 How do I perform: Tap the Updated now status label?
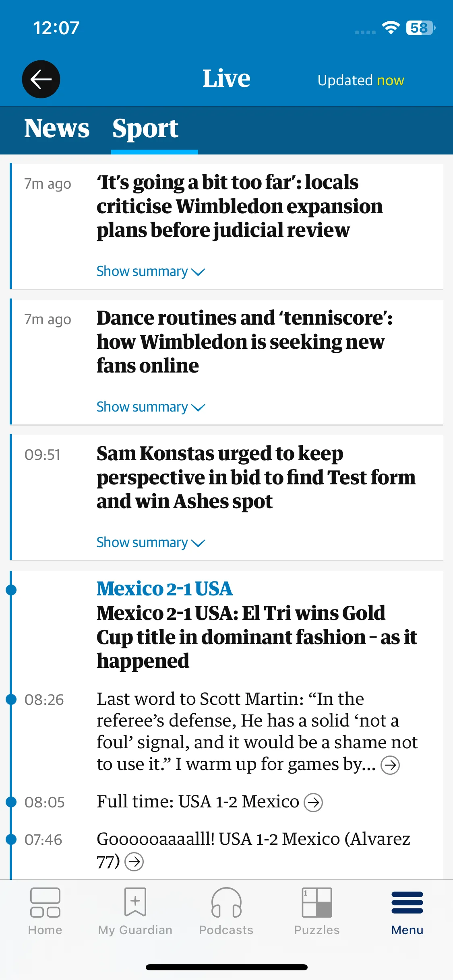coord(361,80)
